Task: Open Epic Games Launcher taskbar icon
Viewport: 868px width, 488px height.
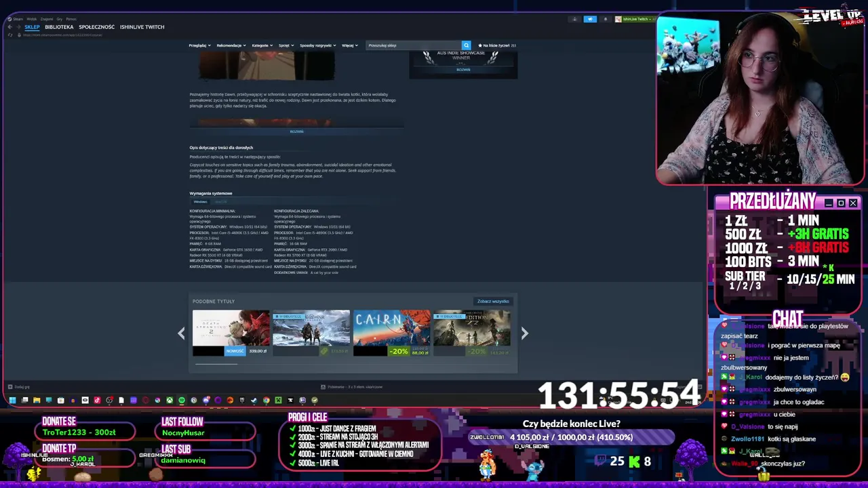Action: click(242, 400)
